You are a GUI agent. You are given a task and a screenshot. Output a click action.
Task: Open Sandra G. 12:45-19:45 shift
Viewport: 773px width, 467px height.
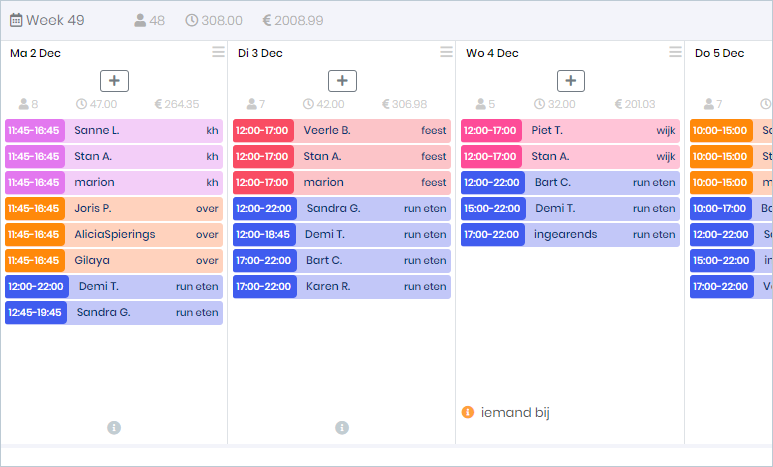click(140, 312)
